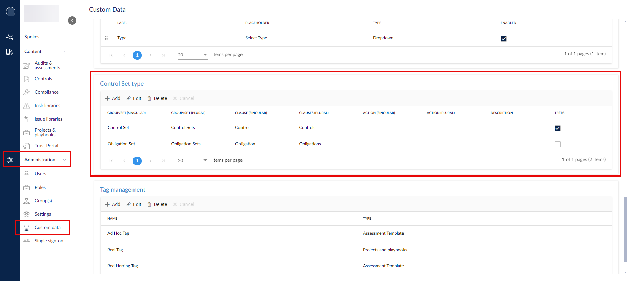Viewport: 644px width, 281px height.
Task: Collapse the Content section chevron
Action: (64, 52)
